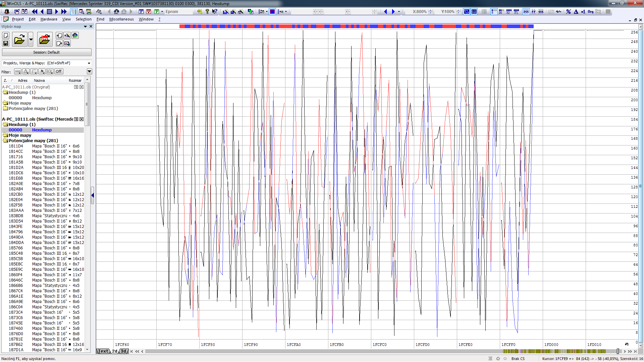Click the delta difference triangle icon
This screenshot has width=644, height=362.
coord(576,11)
